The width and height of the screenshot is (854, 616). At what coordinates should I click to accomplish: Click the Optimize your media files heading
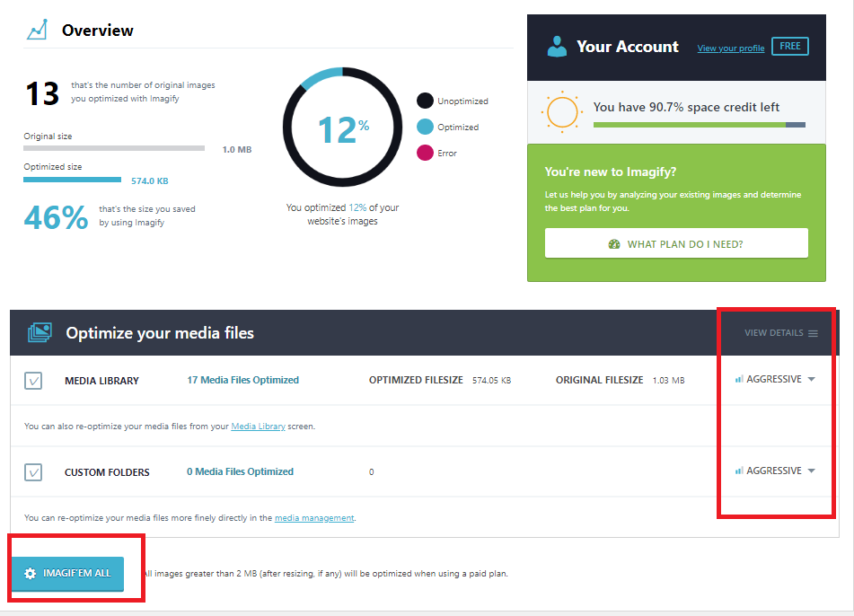[x=160, y=333]
